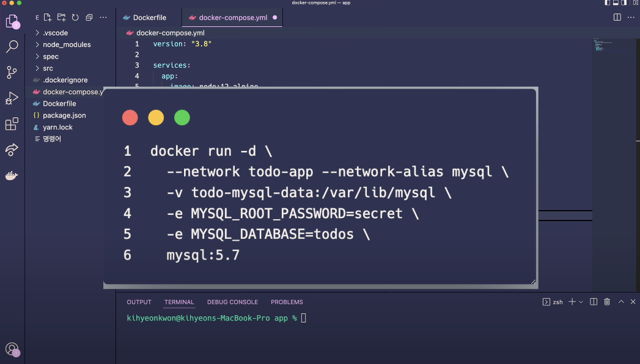Open the Source Control view
Viewport: 640px width, 364px height.
[x=12, y=72]
